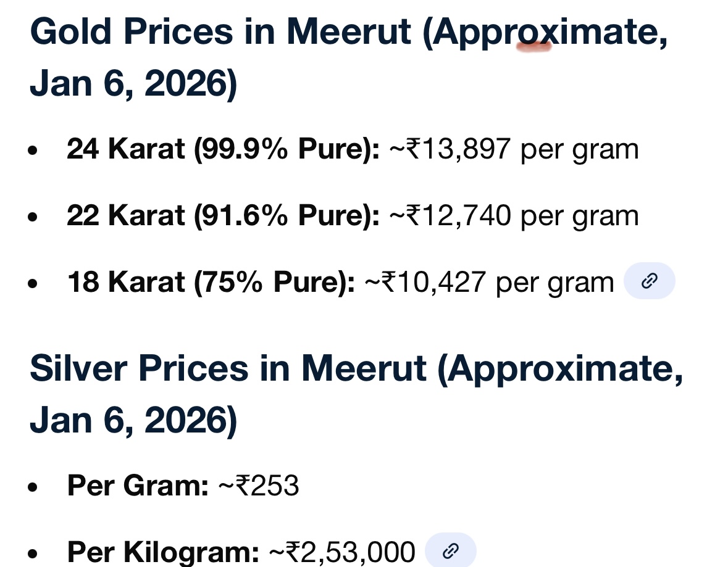This screenshot has width=728, height=567.
Task: Click the Per Kilogram label
Action: [163, 552]
